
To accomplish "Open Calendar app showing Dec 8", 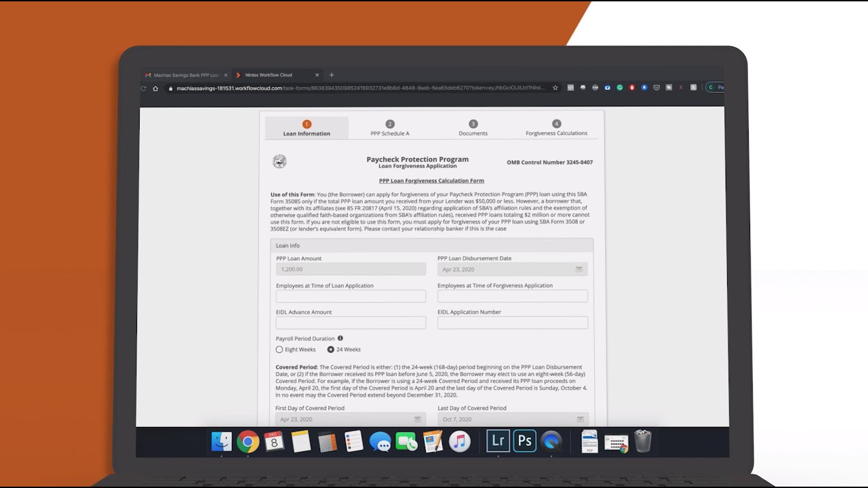I will pyautogui.click(x=274, y=442).
